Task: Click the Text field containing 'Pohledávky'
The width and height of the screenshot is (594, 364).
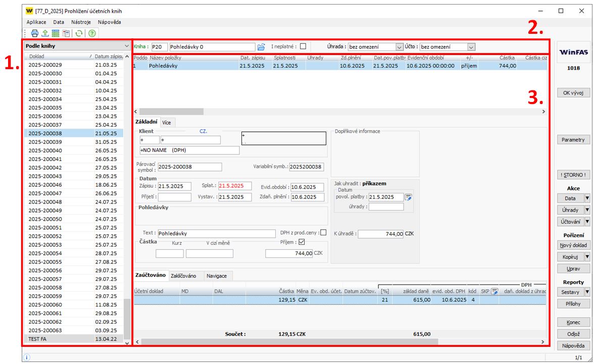Action: click(216, 233)
